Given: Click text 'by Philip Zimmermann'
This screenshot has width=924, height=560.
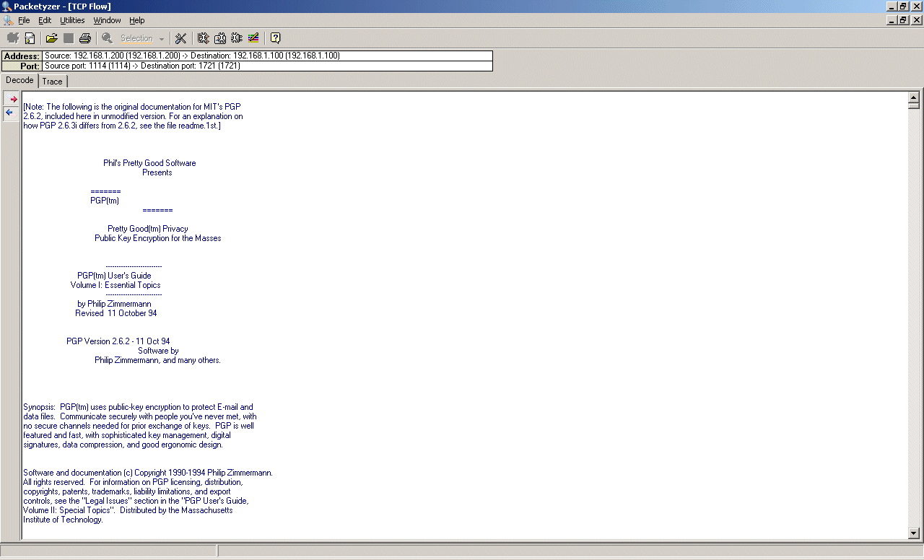Looking at the screenshot, I should (114, 304).
